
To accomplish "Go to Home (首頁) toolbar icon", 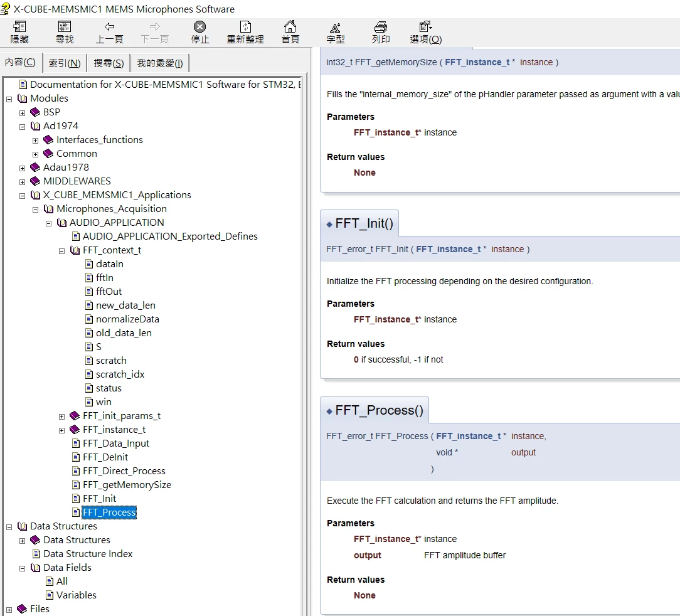I will pyautogui.click(x=290, y=27).
